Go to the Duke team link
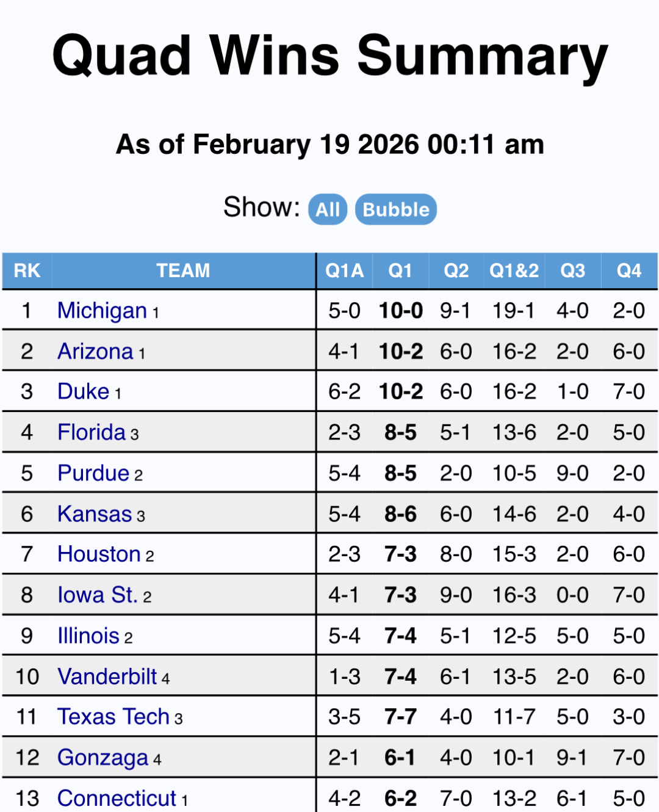This screenshot has height=812, width=659. pos(84,392)
